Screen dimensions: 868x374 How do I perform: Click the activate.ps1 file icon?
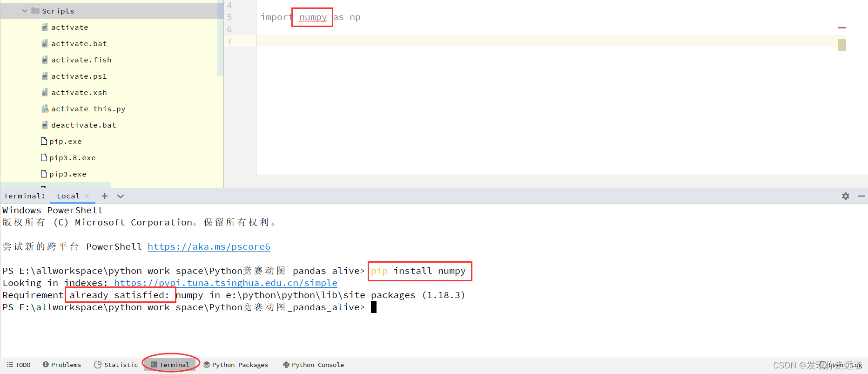click(x=45, y=76)
